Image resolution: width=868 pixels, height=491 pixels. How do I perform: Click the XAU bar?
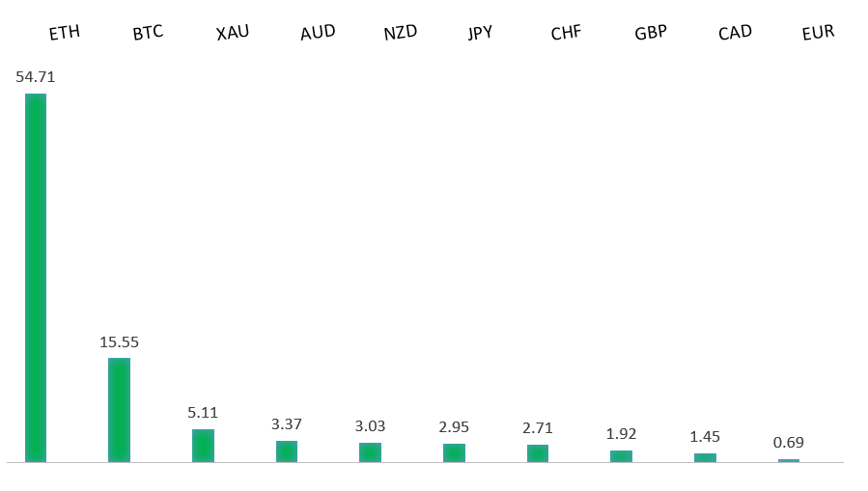203,446
